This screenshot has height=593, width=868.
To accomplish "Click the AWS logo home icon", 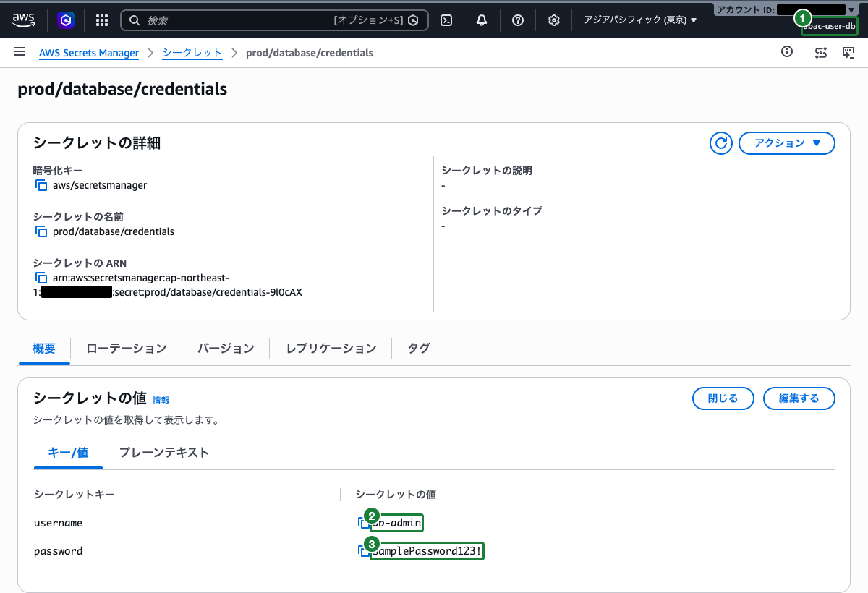I will click(24, 20).
